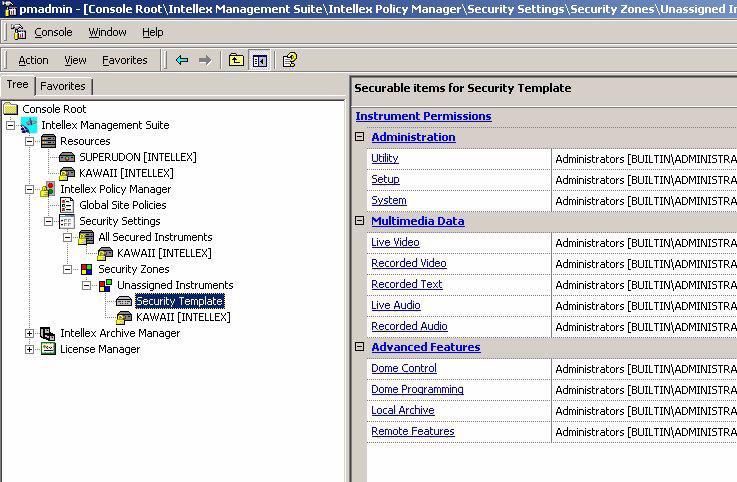Viewport: 737px width, 482px height.
Task: Open the View menu
Action: coord(75,61)
